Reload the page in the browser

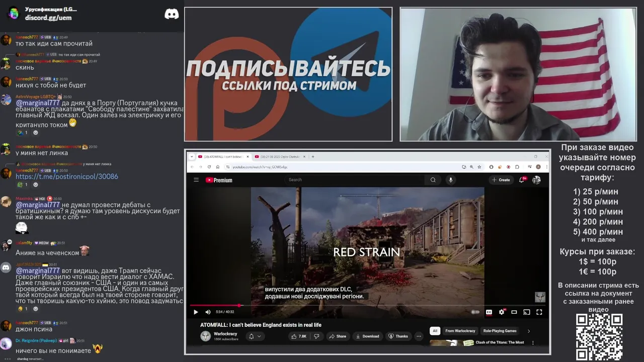[209, 167]
